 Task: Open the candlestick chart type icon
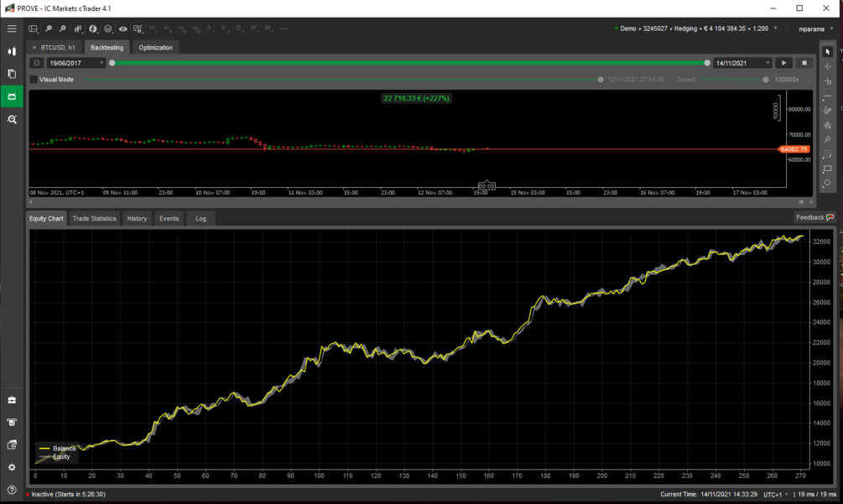(x=78, y=29)
